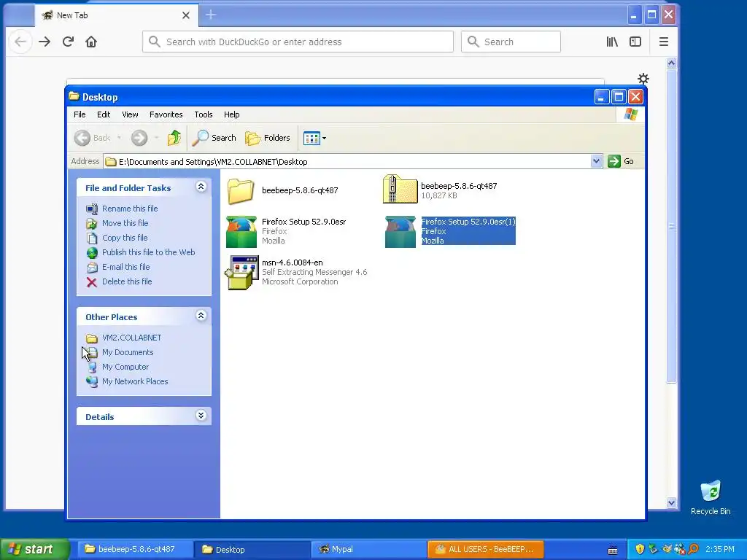
Task: Open the File menu
Action: pyautogui.click(x=80, y=114)
